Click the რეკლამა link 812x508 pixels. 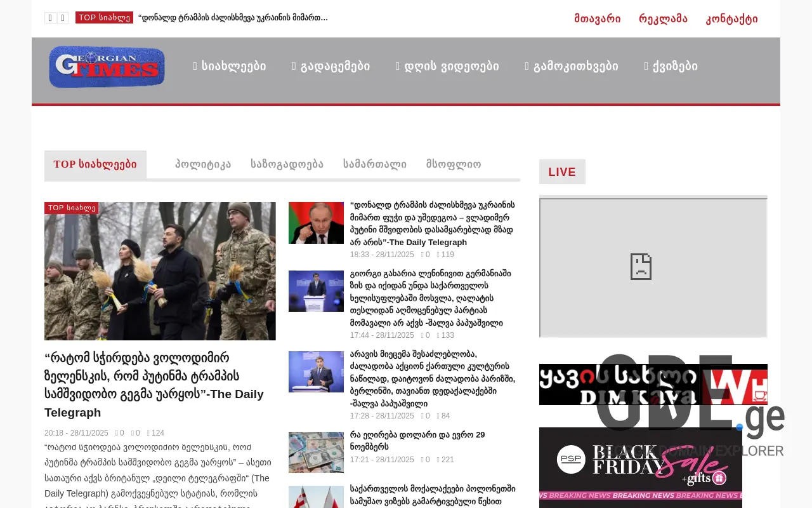click(663, 18)
